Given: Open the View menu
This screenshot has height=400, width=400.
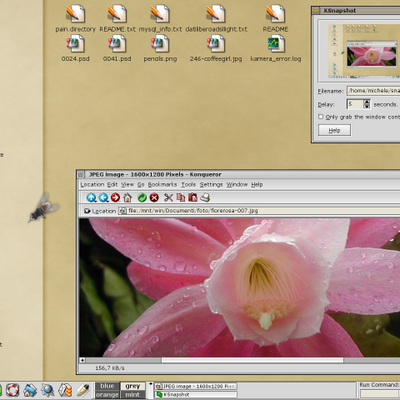Looking at the screenshot, I should tap(127, 184).
